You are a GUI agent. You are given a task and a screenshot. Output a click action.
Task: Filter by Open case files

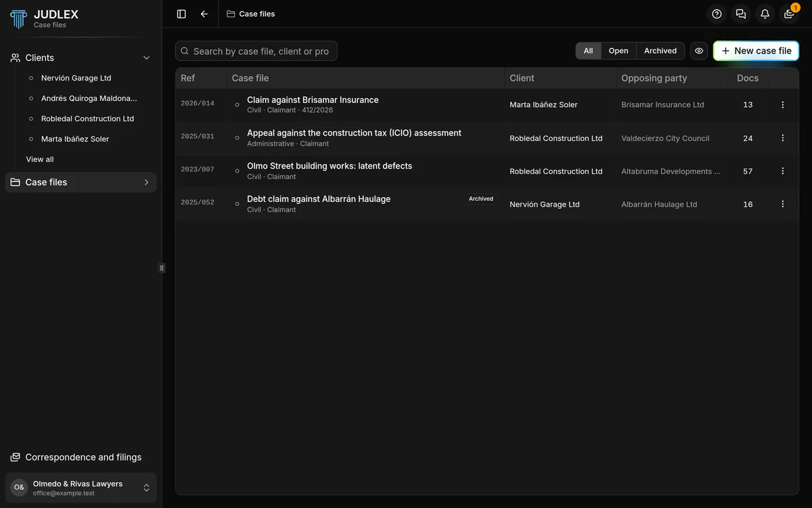pos(618,51)
